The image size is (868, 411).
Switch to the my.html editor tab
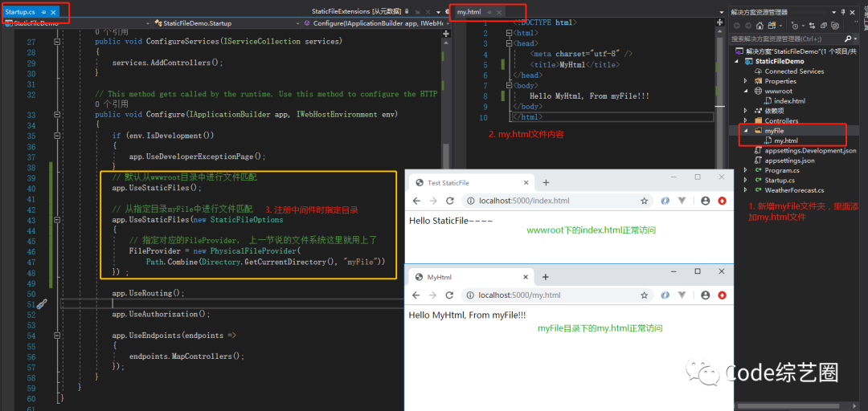pyautogui.click(x=469, y=11)
